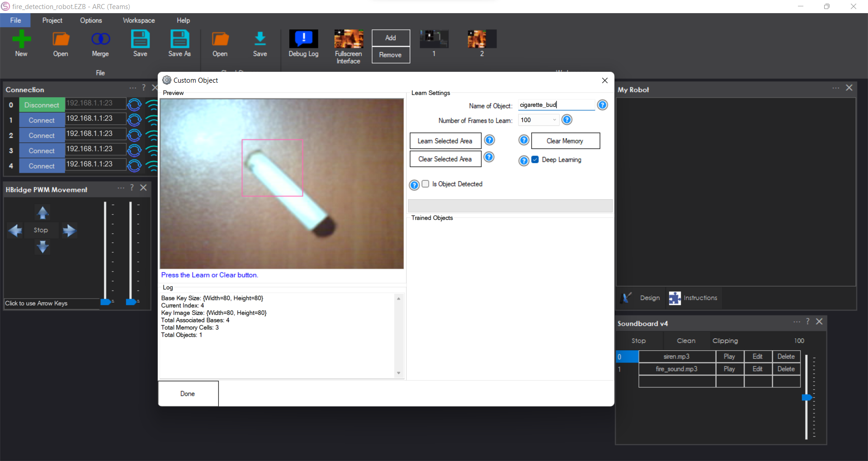The width and height of the screenshot is (868, 461).
Task: Open help for the Clear Memory function
Action: click(523, 140)
